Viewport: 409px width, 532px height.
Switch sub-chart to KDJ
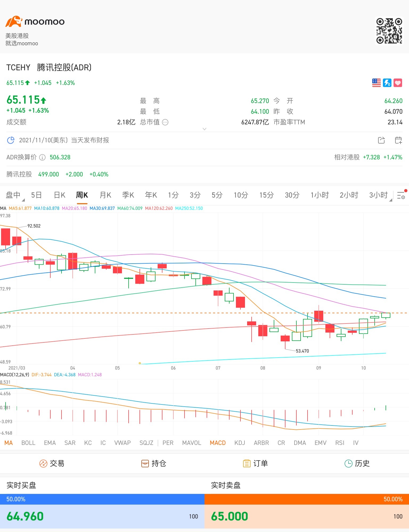tap(240, 443)
